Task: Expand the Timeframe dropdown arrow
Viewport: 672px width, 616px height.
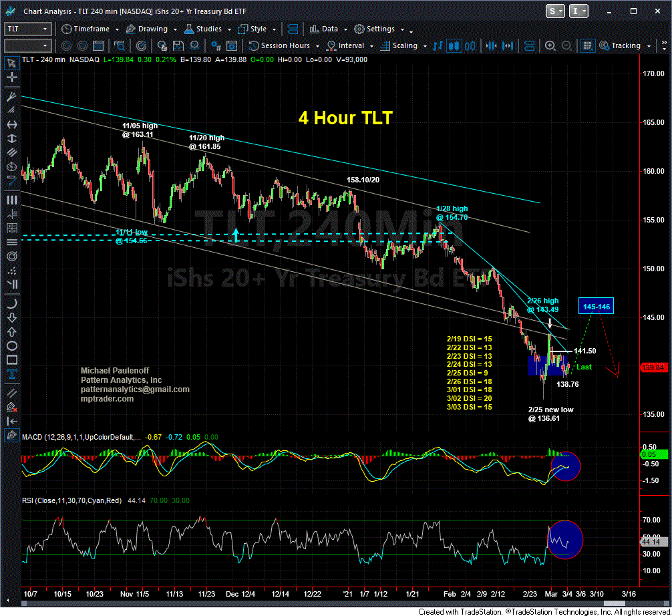Action: click(117, 29)
